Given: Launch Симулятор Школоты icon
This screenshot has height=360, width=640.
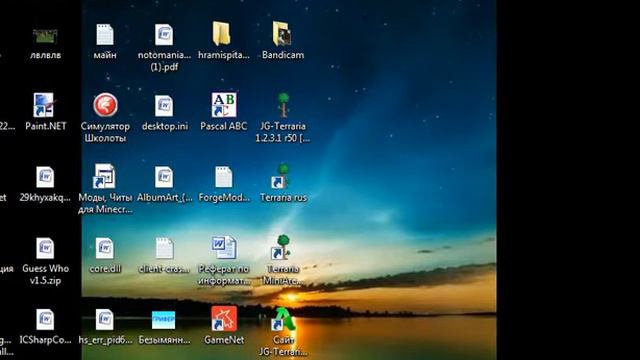Looking at the screenshot, I should (105, 105).
